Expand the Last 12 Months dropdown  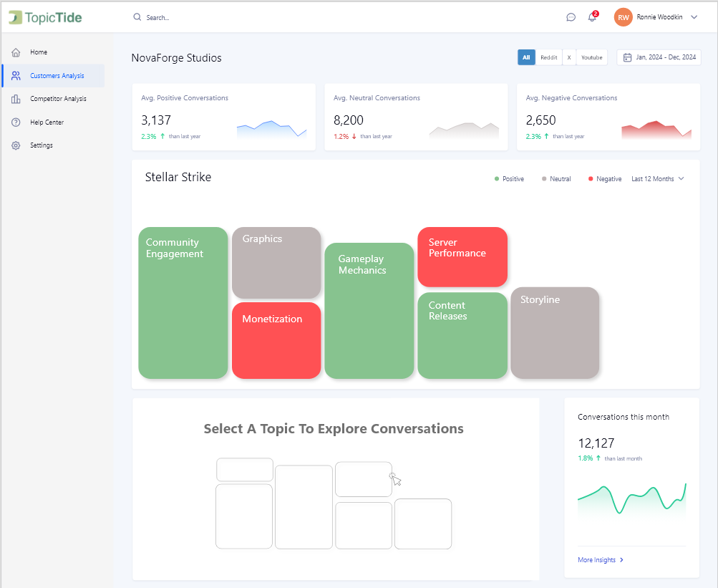click(x=657, y=179)
